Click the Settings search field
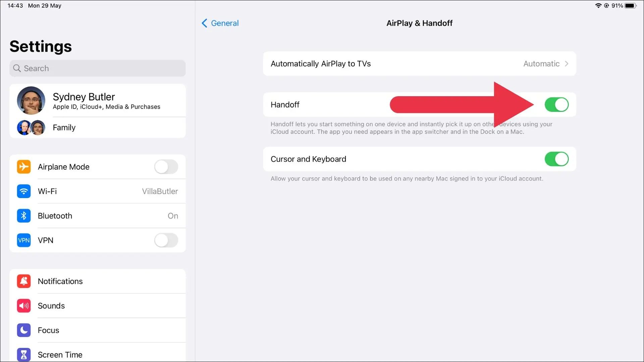The height and width of the screenshot is (362, 644). coord(97,68)
